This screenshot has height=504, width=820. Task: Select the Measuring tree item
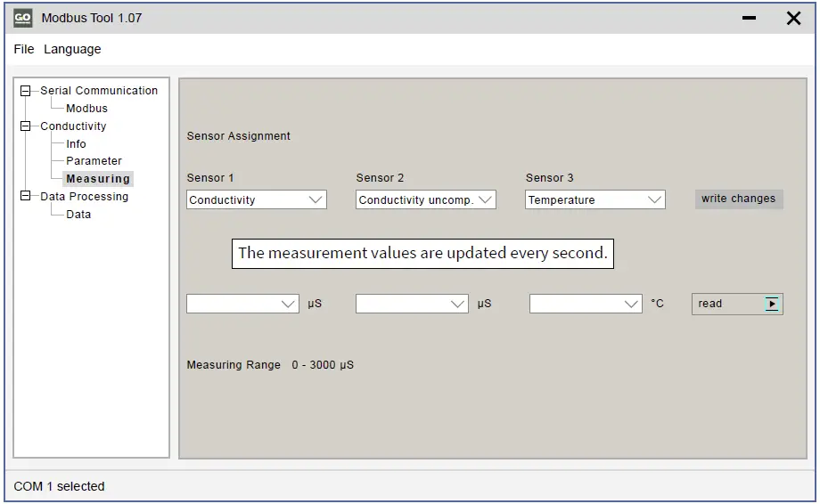(x=98, y=179)
